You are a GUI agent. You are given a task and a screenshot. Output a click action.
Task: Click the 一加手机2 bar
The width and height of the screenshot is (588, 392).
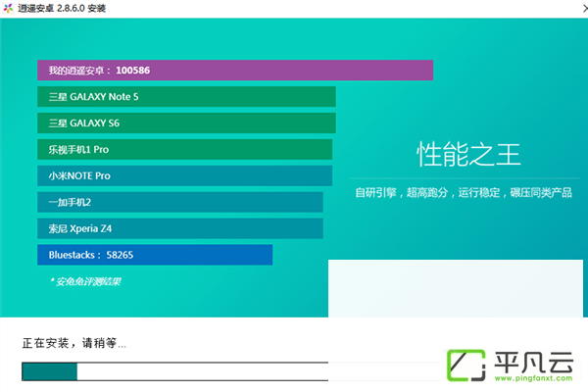[180, 202]
